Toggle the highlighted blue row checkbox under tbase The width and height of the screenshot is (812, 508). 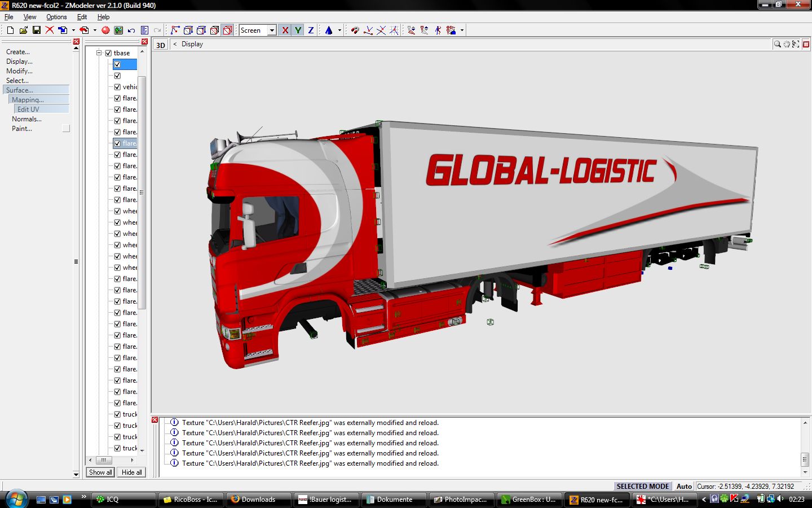(x=117, y=64)
